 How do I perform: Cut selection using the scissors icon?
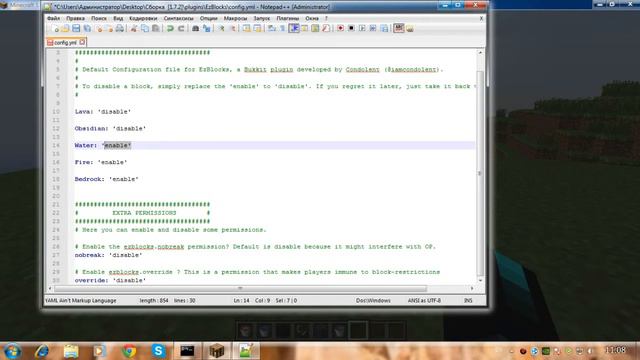point(134,28)
